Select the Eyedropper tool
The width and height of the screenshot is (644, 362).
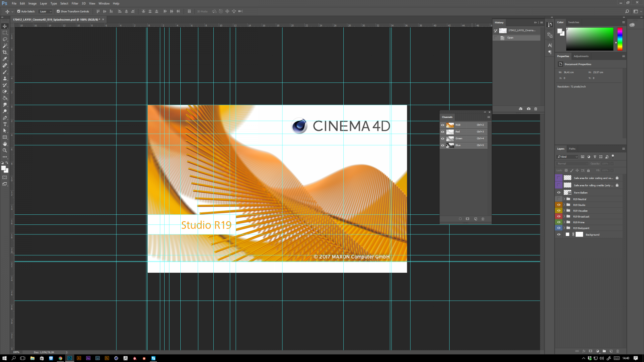pos(5,59)
